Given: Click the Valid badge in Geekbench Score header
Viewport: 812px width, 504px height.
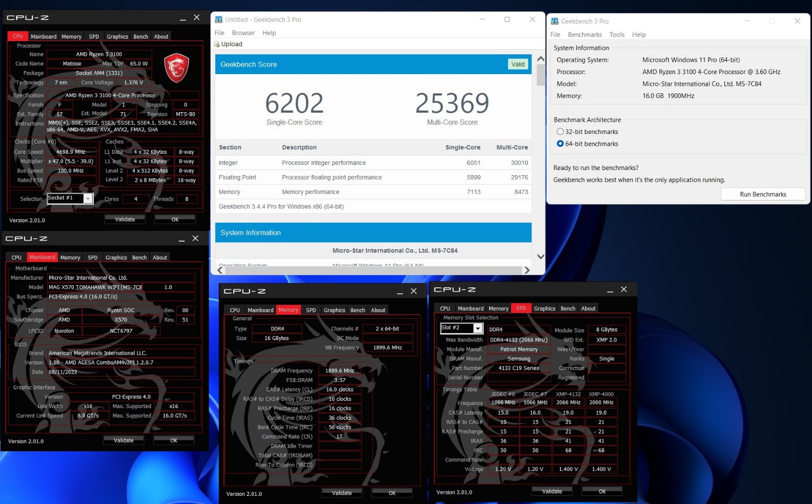Looking at the screenshot, I should coord(518,64).
